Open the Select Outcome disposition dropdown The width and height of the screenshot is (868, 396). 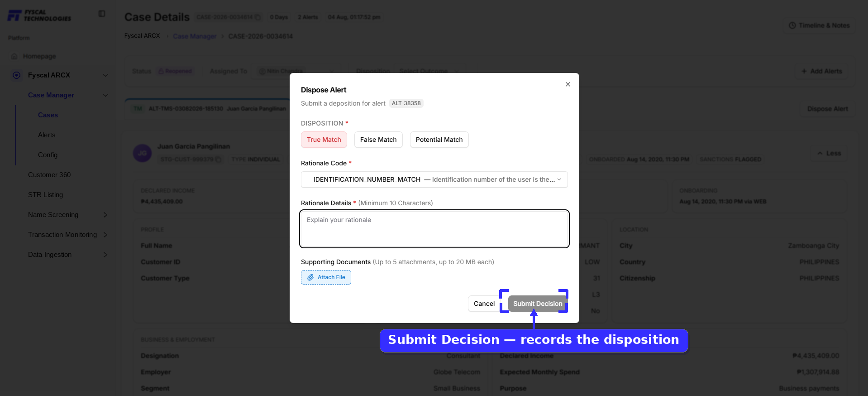[429, 71]
